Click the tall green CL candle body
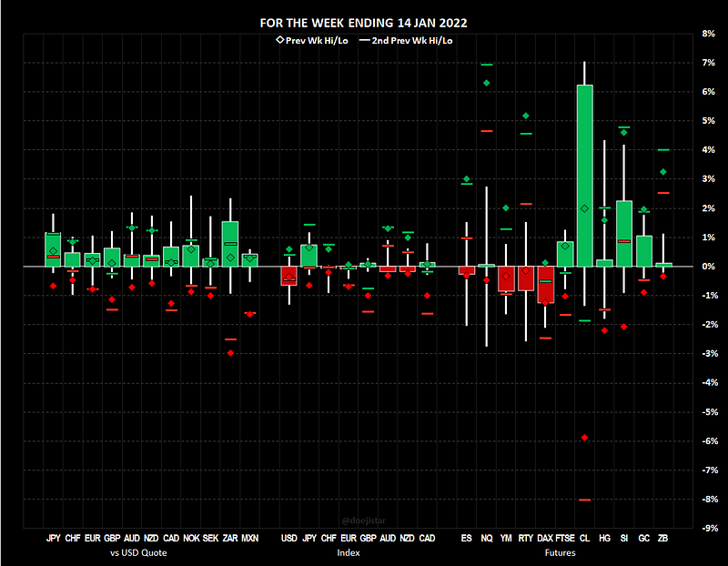This screenshot has height=566, width=728. (584, 173)
